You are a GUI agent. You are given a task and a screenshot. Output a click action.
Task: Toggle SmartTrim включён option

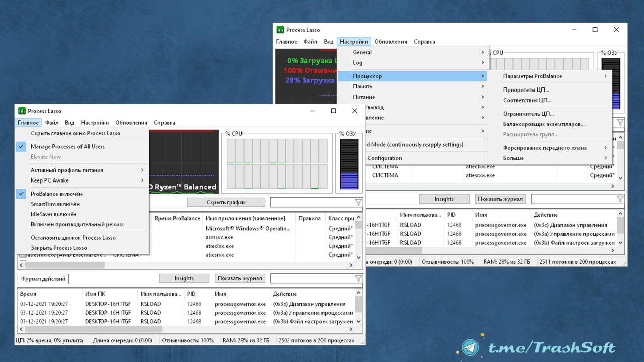(55, 204)
